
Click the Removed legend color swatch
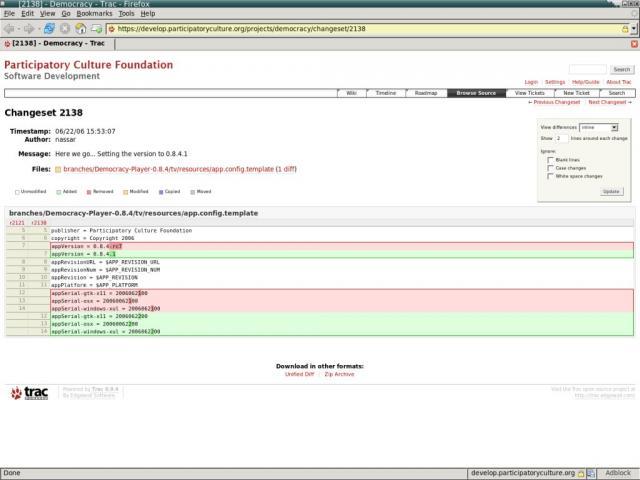pos(89,192)
